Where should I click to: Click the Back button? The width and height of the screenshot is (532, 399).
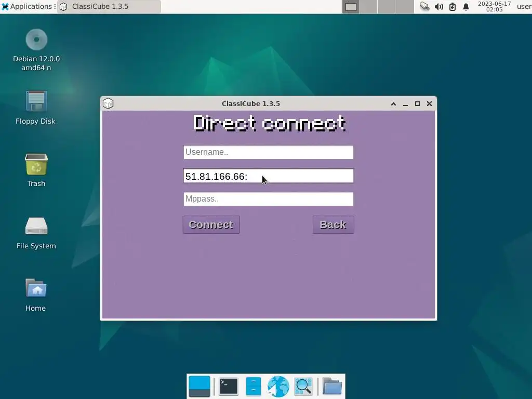click(333, 224)
